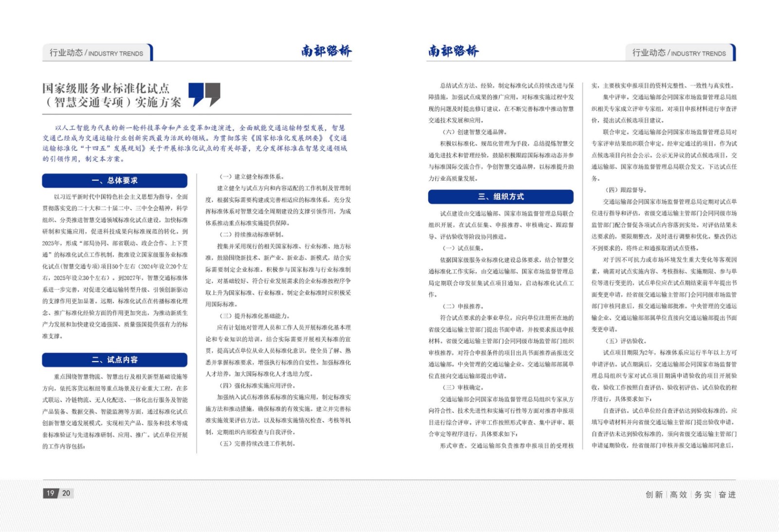Image resolution: width=779 pixels, height=532 pixels.
Task: Click the footer word '创新'
Action: pos(654,495)
